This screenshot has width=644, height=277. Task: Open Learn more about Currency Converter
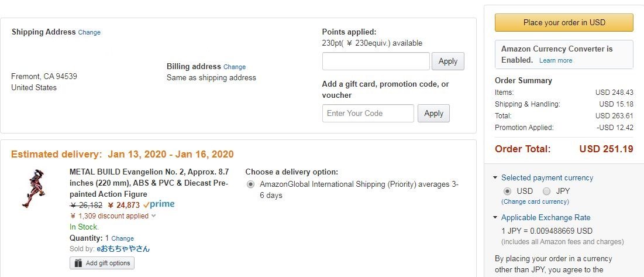coord(556,60)
